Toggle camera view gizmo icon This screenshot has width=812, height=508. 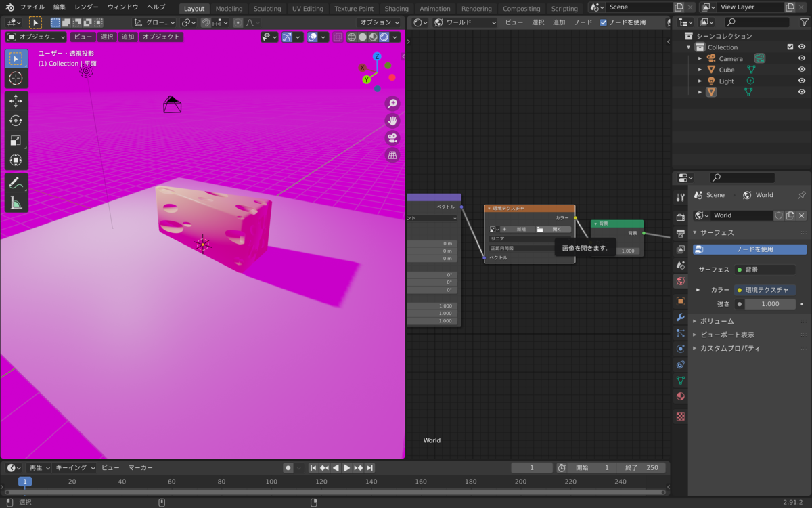[392, 137]
